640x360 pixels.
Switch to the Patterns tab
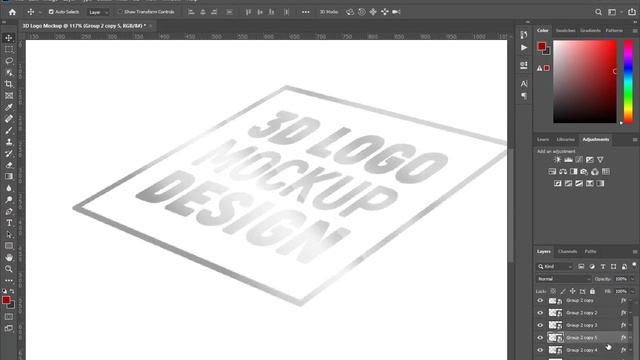pos(614,31)
